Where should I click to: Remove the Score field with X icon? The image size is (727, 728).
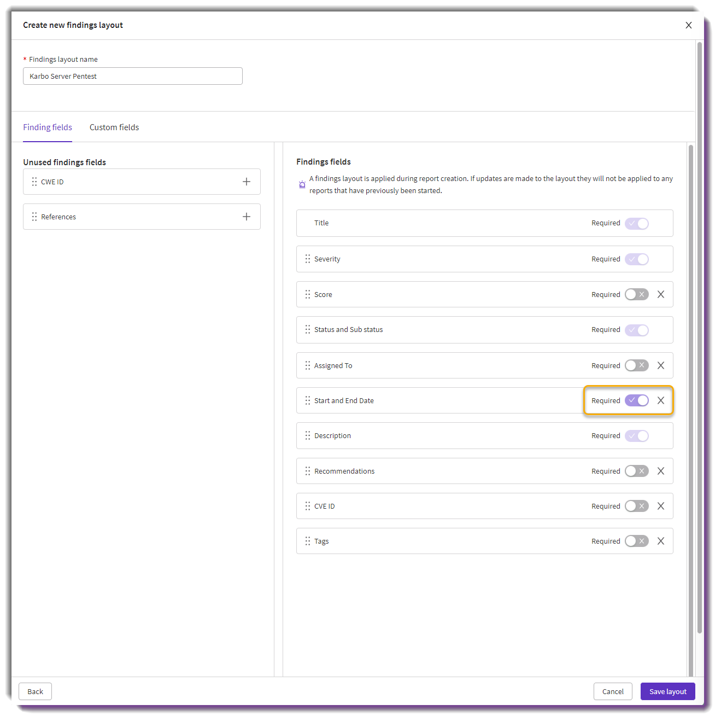tap(661, 294)
